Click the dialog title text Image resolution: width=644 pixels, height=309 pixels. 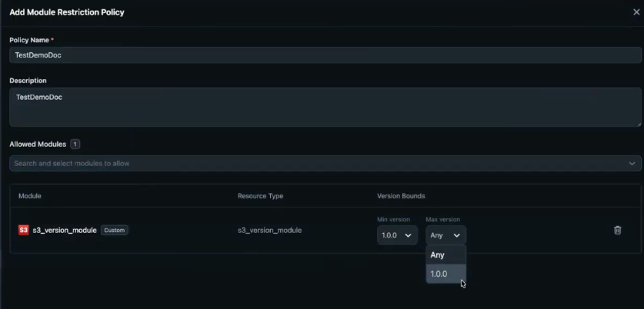(x=67, y=12)
